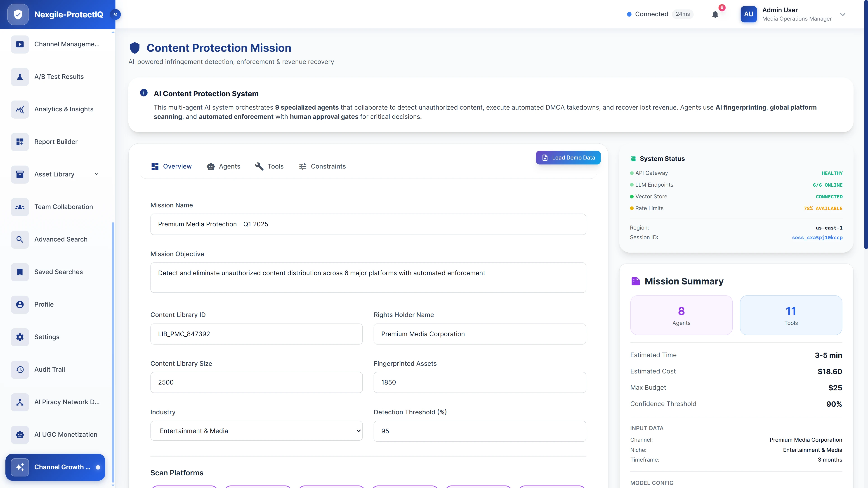Click the session ID link
The image size is (868, 488).
817,237
